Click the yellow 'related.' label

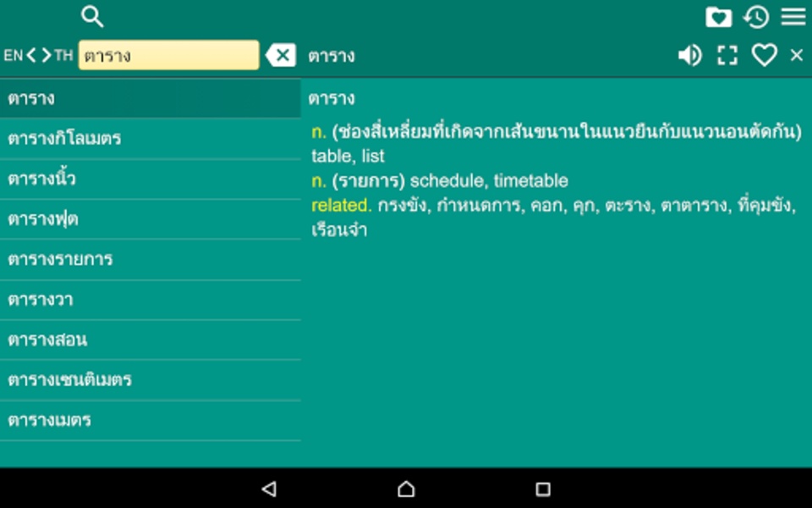(341, 206)
